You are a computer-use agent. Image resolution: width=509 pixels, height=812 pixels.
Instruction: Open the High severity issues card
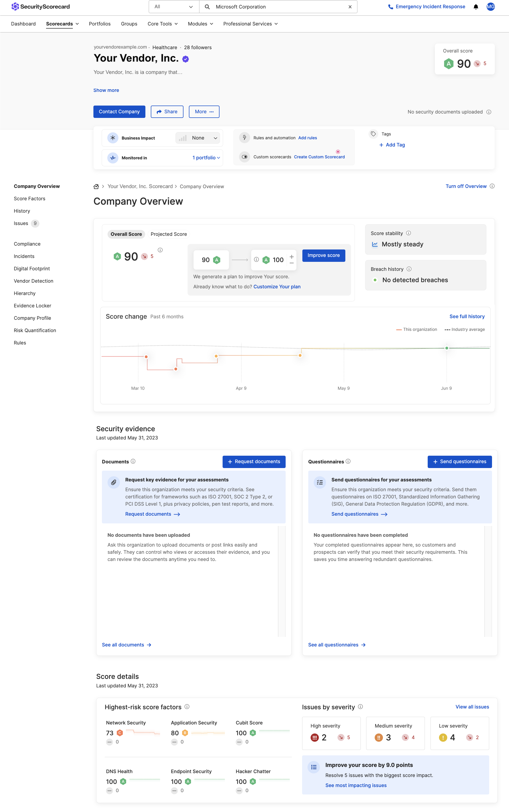pyautogui.click(x=331, y=733)
